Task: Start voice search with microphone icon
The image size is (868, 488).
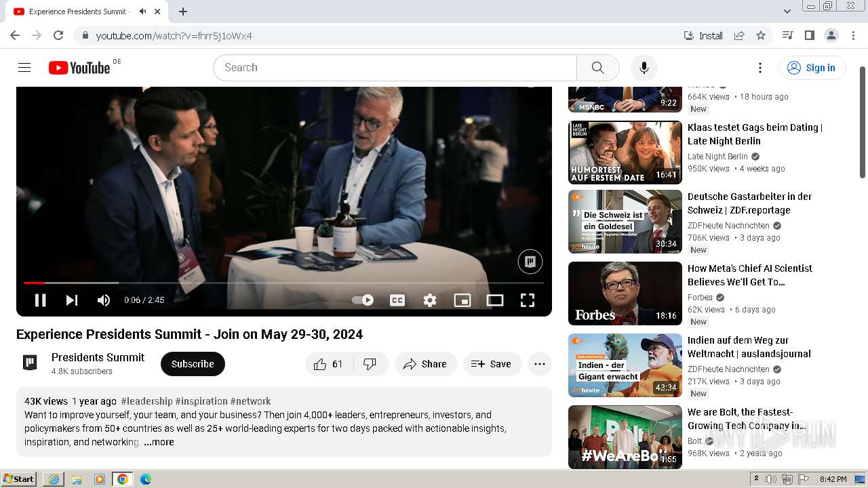Action: click(644, 68)
